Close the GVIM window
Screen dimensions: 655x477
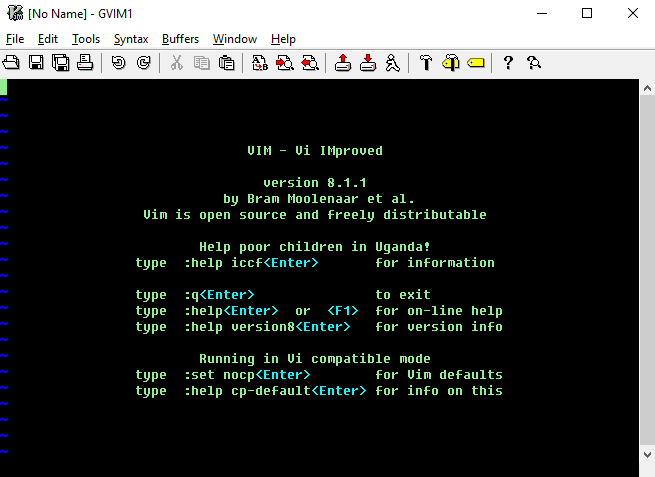(632, 13)
